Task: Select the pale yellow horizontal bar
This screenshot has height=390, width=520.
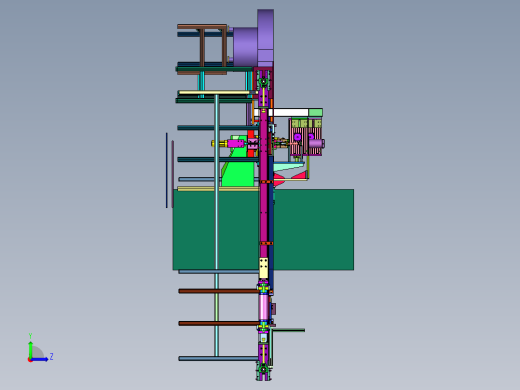Action: click(x=214, y=92)
